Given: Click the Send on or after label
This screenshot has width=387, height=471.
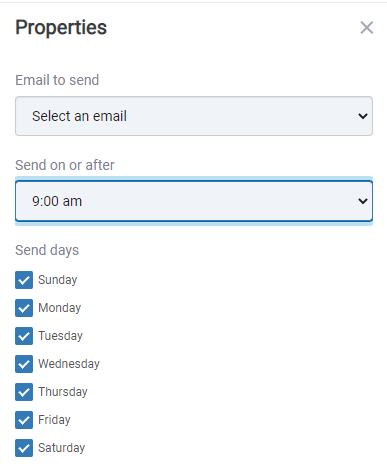Looking at the screenshot, I should pyautogui.click(x=65, y=165).
